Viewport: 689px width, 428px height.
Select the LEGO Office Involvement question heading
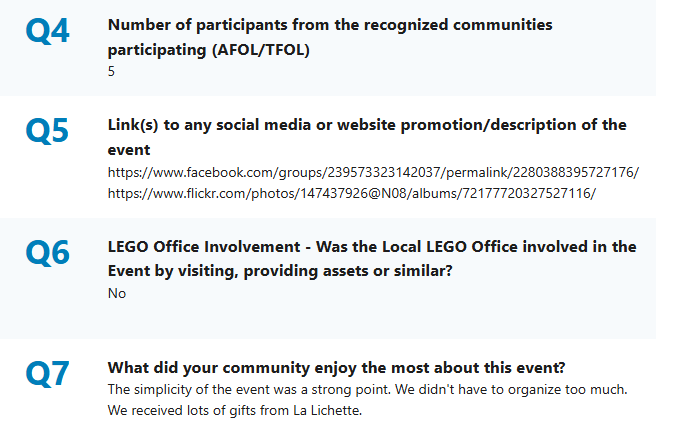point(372,258)
